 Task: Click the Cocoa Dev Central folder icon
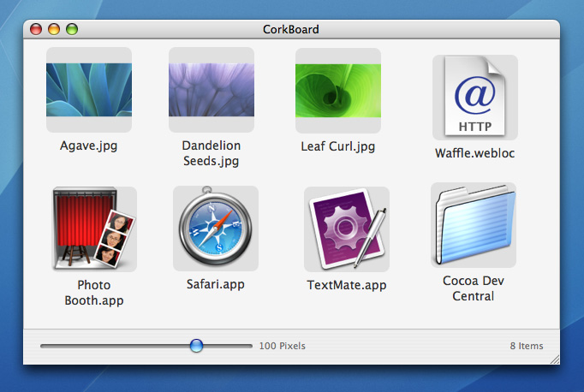(x=474, y=224)
